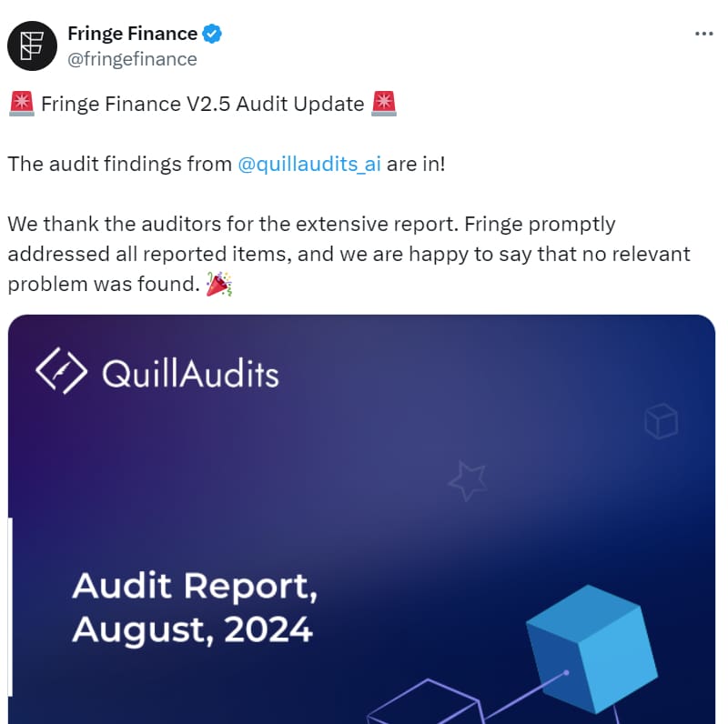Click the "The audit findings from" text

(119, 165)
